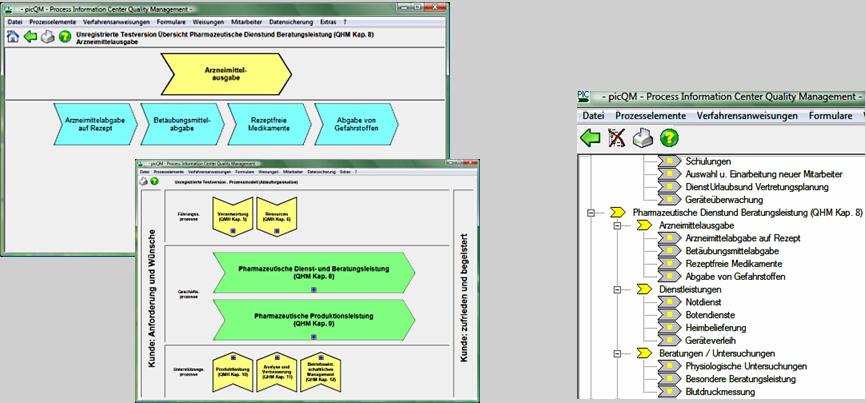
Task: Click the crossed-out tool icon in the tree window
Action: point(617,138)
